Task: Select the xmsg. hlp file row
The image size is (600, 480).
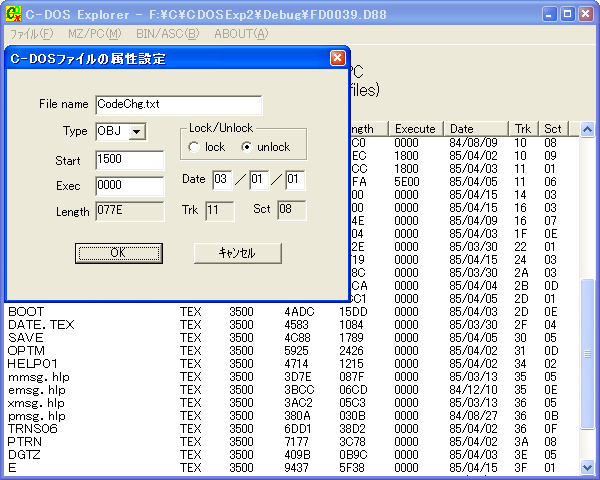Action: 292,403
